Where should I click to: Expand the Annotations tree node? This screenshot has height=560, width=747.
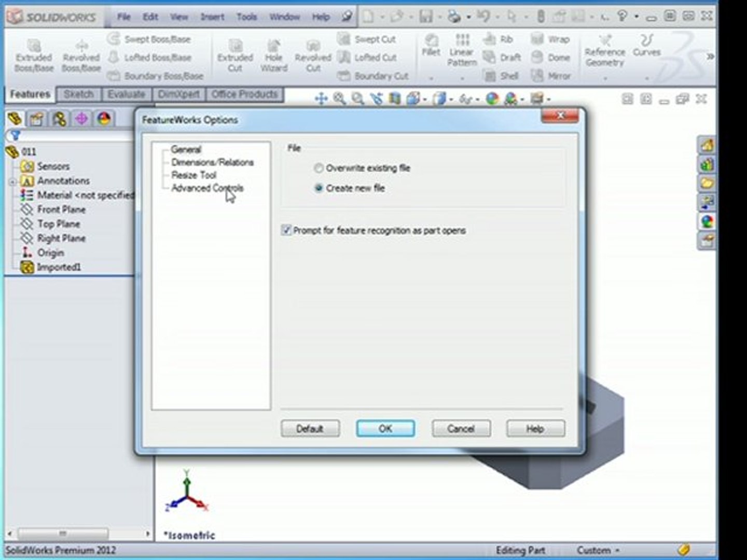click(x=12, y=181)
